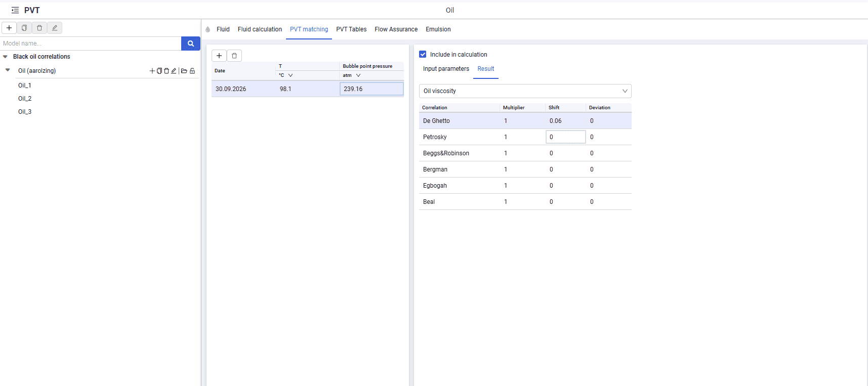
Task: Show the Input parameters sub-tab
Action: tap(446, 69)
